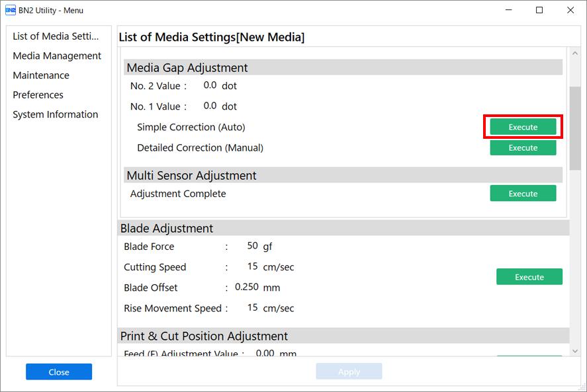Open List of Media Settings menu item
This screenshot has width=587, height=392.
(56, 36)
